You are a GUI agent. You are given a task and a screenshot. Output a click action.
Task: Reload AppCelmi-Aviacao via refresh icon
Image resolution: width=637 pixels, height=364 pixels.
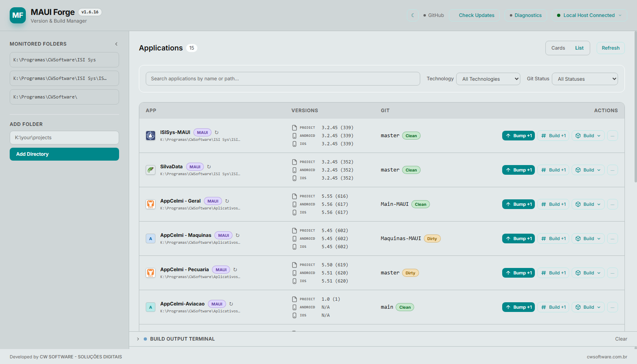pyautogui.click(x=231, y=304)
